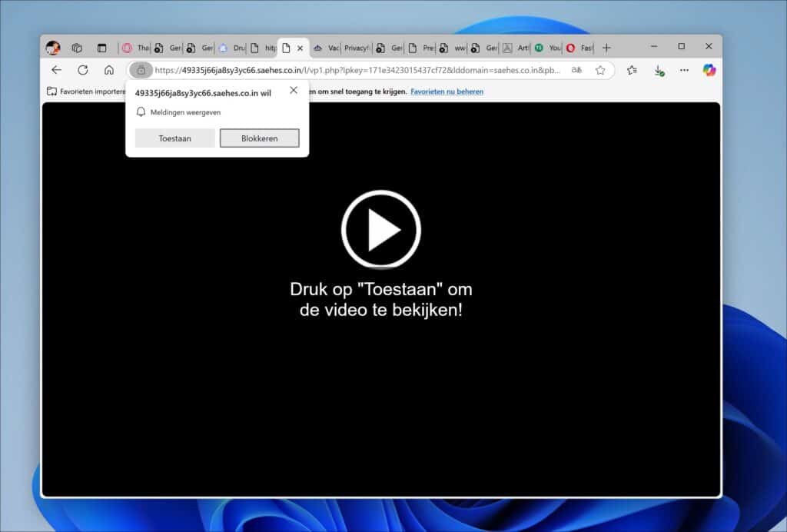Click the "Meldingen weergeven" text in the popup
Image resolution: width=787 pixels, height=532 pixels.
[186, 112]
